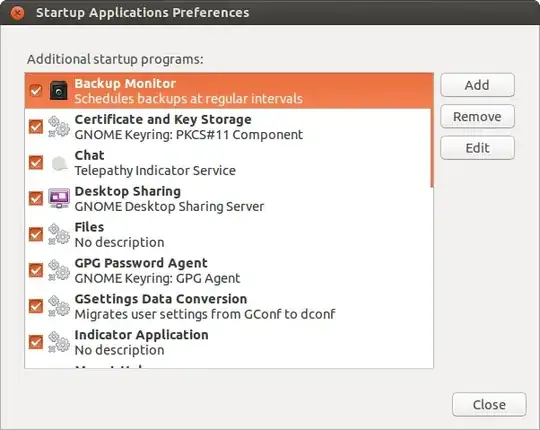540x430 pixels.
Task: Select the Desktop Sharing monitor icon
Action: 59,198
